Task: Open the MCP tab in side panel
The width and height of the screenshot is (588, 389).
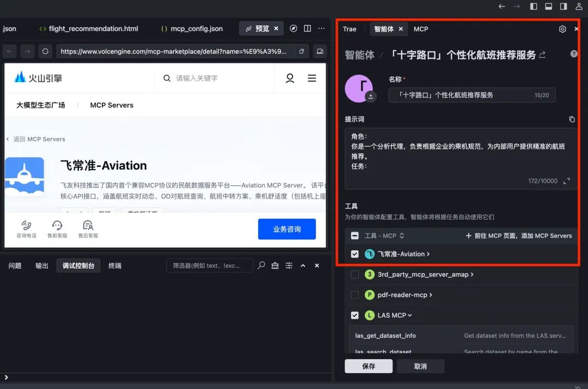Action: (x=421, y=29)
